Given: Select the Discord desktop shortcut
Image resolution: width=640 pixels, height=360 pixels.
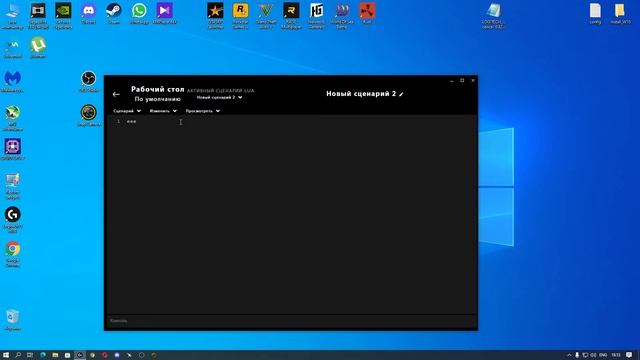Looking at the screenshot, I should (89, 14).
